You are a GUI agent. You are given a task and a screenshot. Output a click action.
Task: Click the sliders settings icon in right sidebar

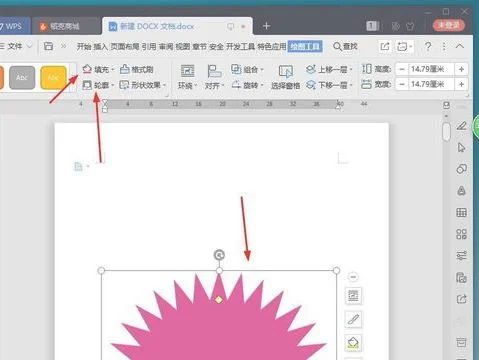[x=462, y=256]
